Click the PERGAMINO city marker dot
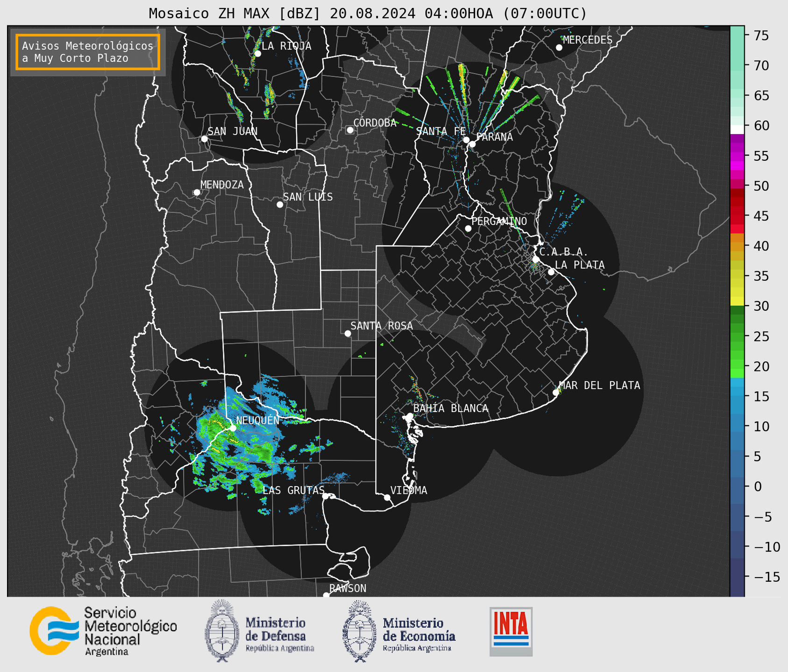The image size is (788, 672). coord(468,229)
